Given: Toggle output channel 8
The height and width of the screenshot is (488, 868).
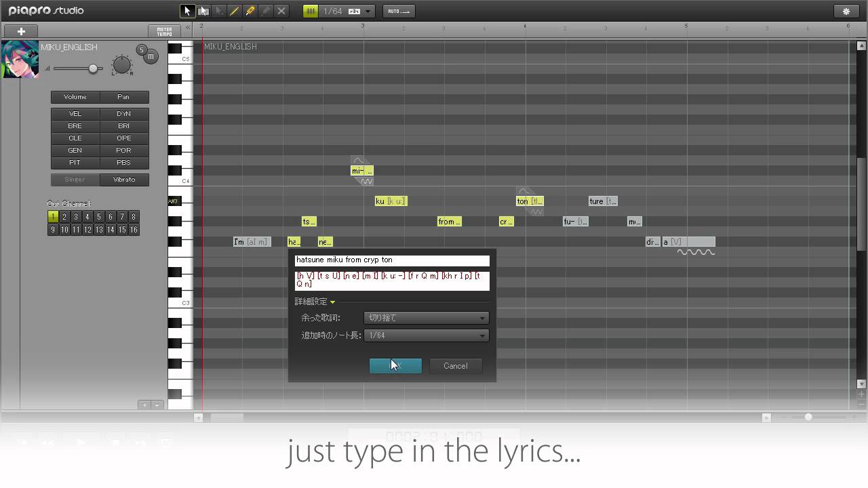Looking at the screenshot, I should click(134, 217).
